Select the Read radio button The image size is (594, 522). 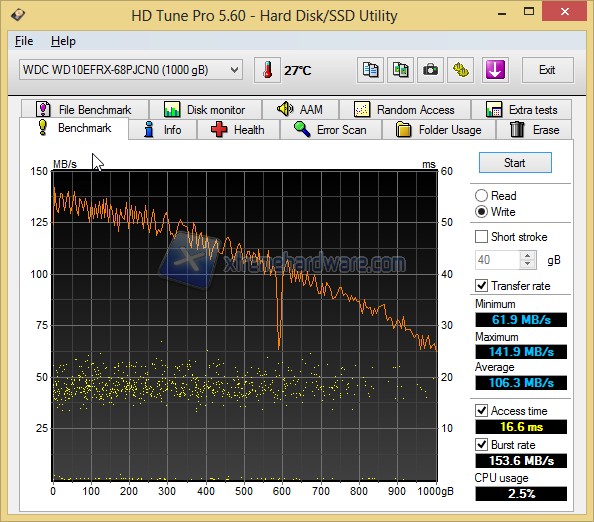481,195
